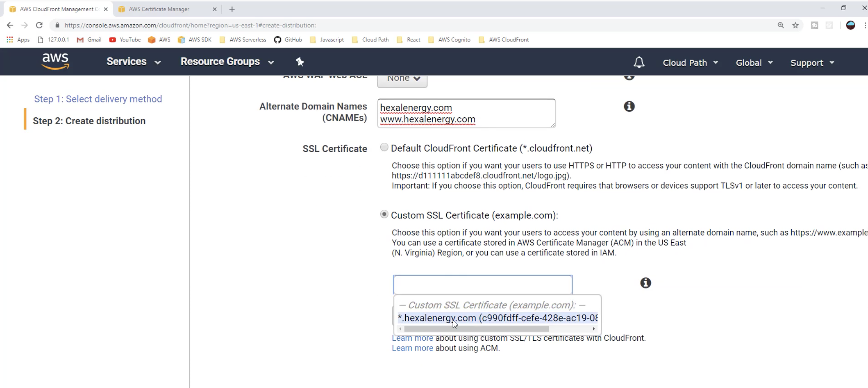Click the custom certificate search field
Screen dimensions: 868x388
(483, 284)
